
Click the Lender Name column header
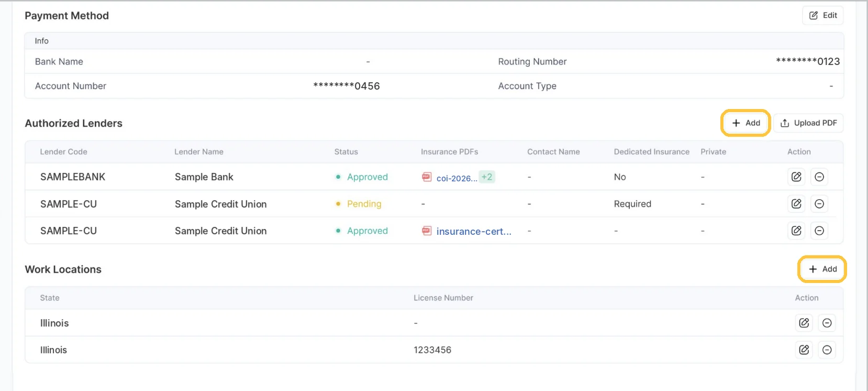pyautogui.click(x=199, y=151)
